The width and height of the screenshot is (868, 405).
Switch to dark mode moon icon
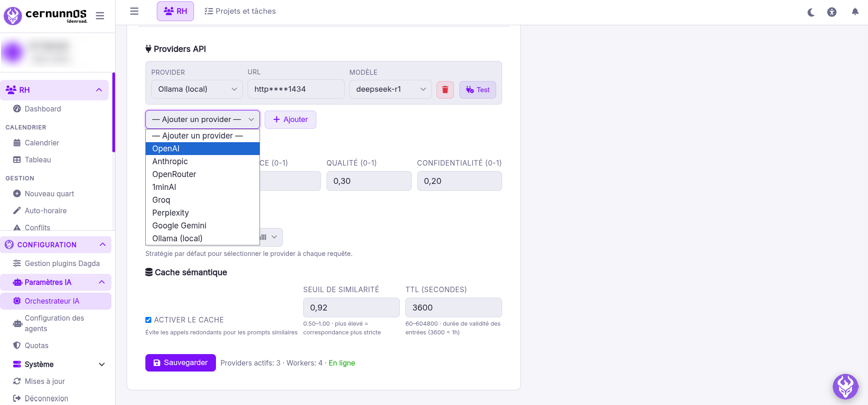click(811, 12)
